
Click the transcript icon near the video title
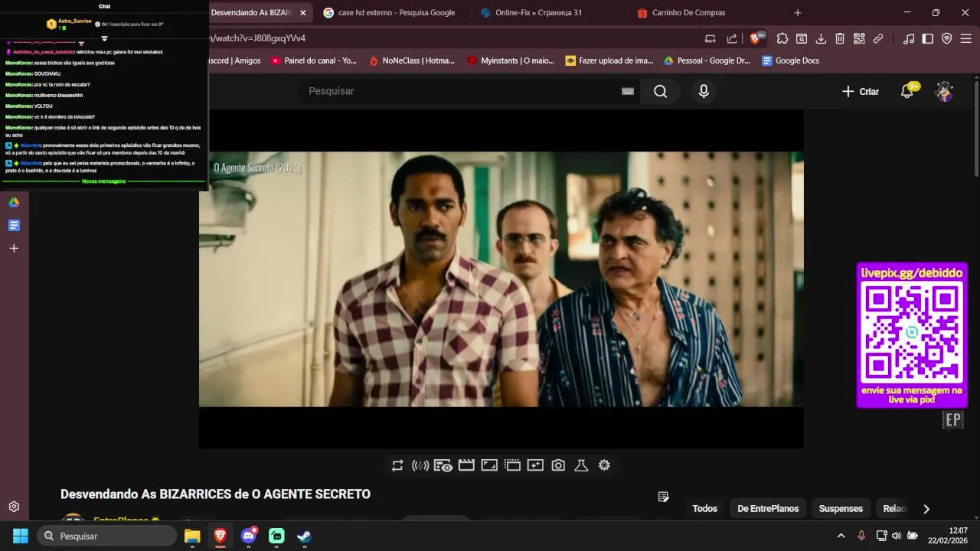coord(663,497)
